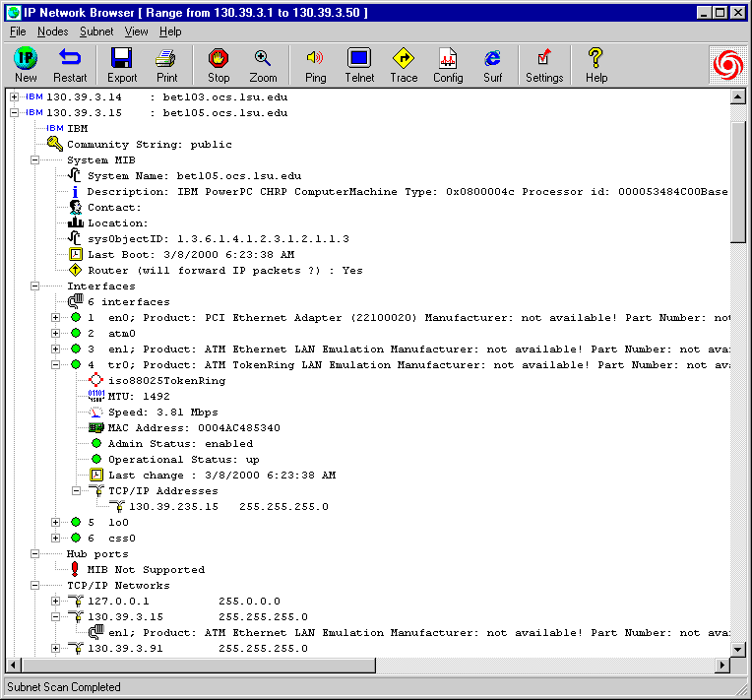Collapse the Hub ports branch

35,553
